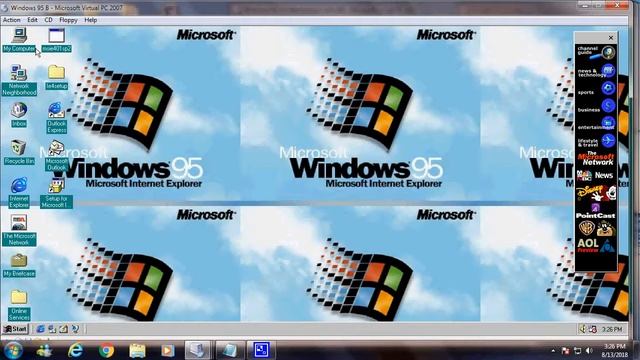Open the channel guide in Channel Bar

point(596,52)
